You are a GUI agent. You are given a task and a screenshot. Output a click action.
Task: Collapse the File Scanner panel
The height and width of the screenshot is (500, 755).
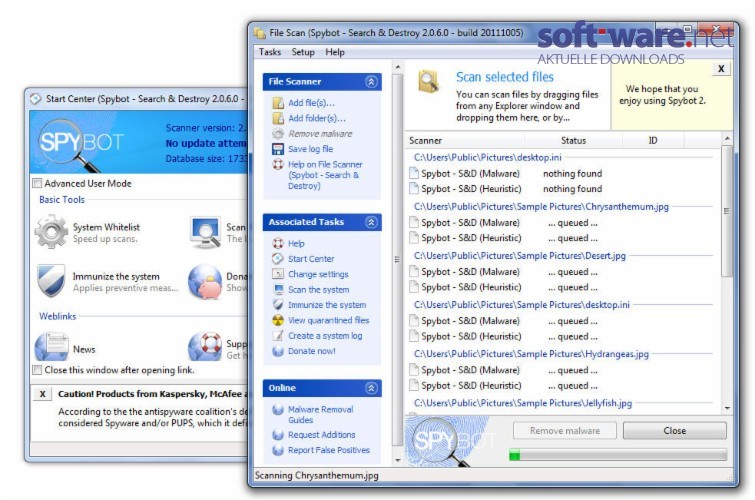(x=371, y=81)
